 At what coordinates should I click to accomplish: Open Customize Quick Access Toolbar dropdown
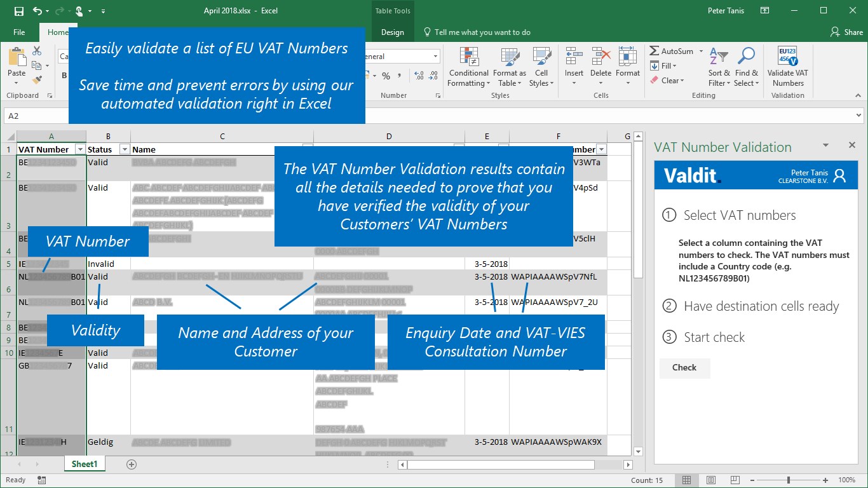104,11
